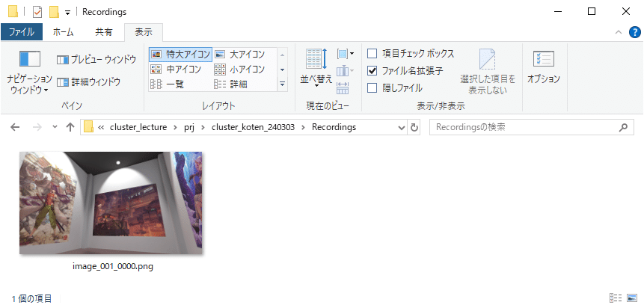
Task: Switch to the Home (ホーム) tab
Action: (x=63, y=32)
